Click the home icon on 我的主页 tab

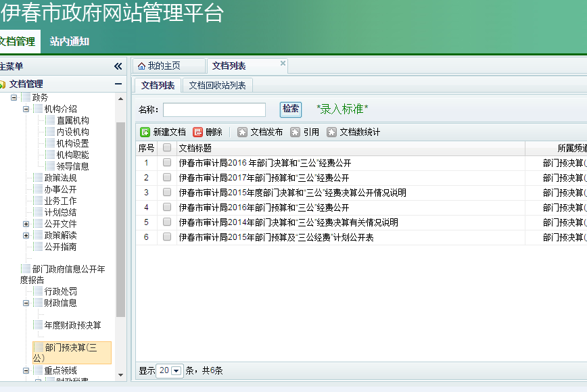(x=141, y=66)
